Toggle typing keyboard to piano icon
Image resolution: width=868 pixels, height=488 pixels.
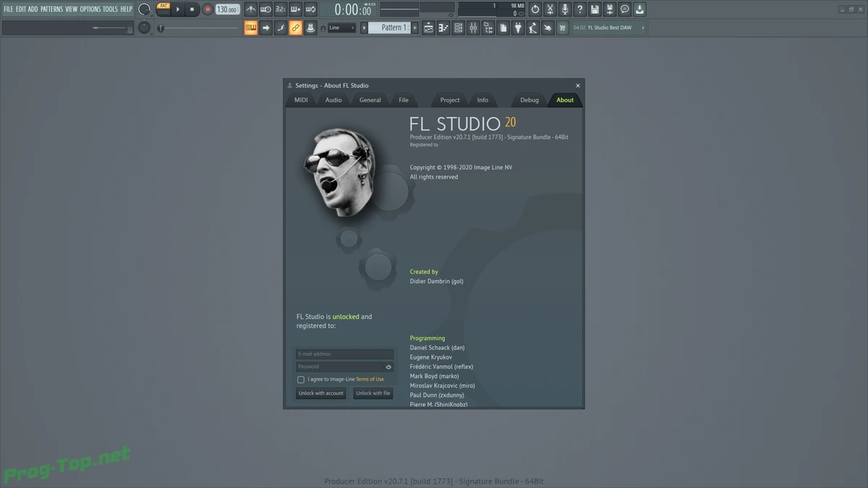250,27
